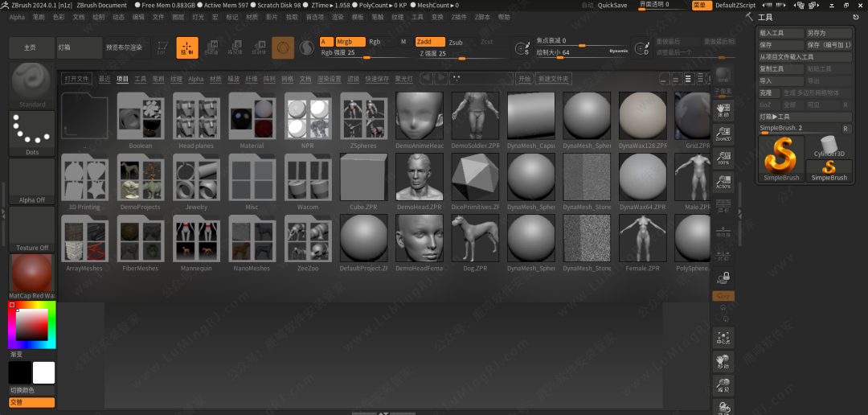Switch to the Alpha tab in LightBox
This screenshot has height=415, width=868.
(196, 79)
